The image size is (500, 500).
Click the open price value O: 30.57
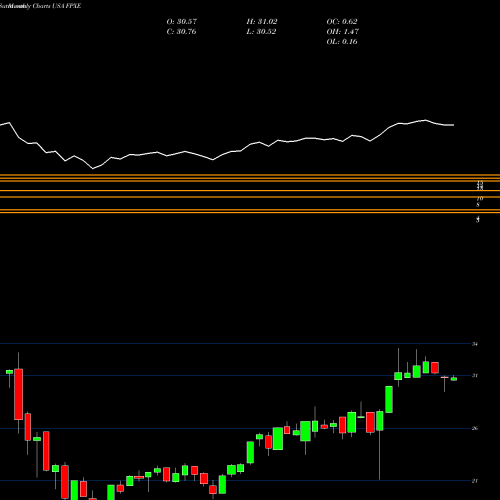182,22
